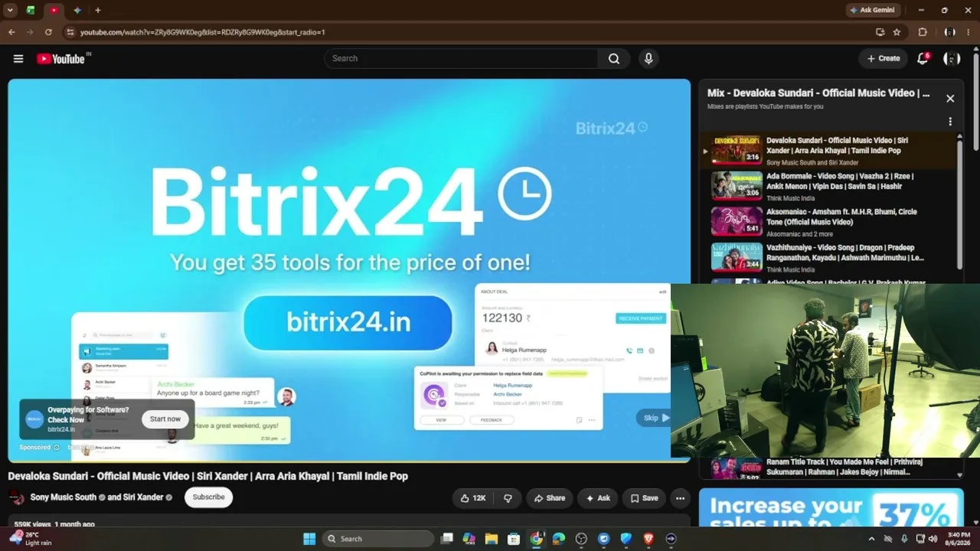This screenshot has width=980, height=551.
Task: Open the tab search dropdown arrow
Action: (x=10, y=11)
